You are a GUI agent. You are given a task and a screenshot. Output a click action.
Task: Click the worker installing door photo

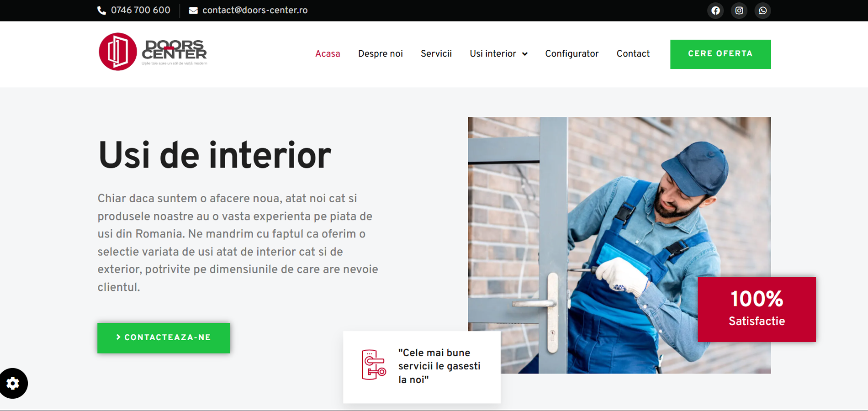pyautogui.click(x=619, y=245)
